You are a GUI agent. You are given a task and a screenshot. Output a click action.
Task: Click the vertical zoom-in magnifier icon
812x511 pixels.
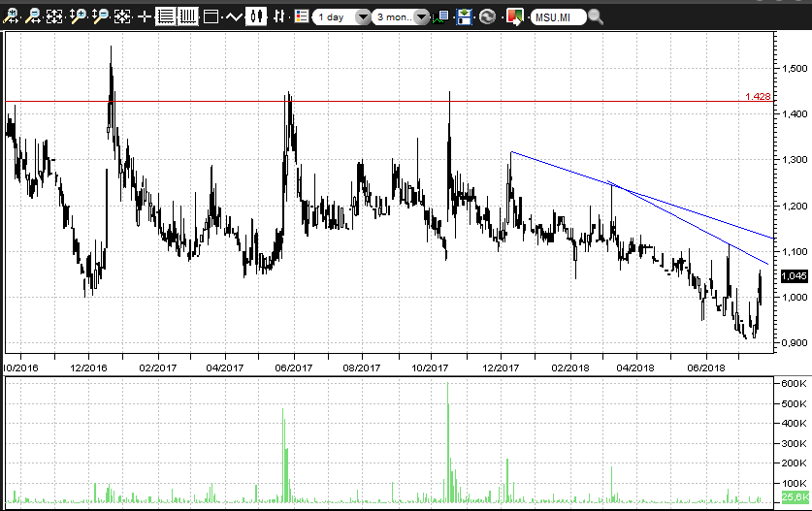point(79,16)
